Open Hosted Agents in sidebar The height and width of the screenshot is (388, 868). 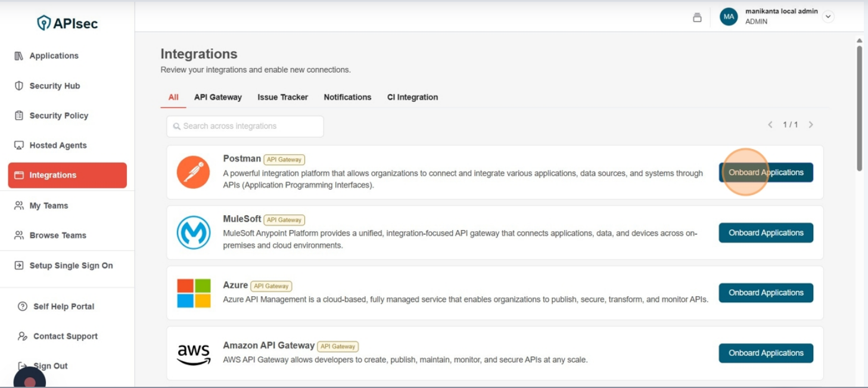(x=58, y=145)
